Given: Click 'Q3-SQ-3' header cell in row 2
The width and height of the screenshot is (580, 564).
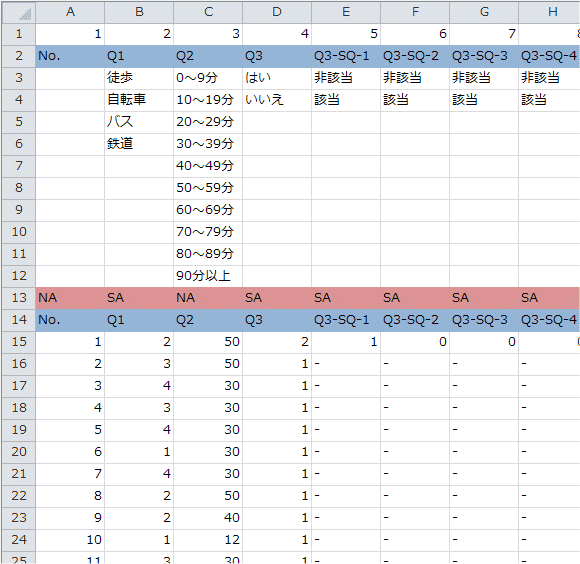Looking at the screenshot, I should pyautogui.click(x=484, y=56).
